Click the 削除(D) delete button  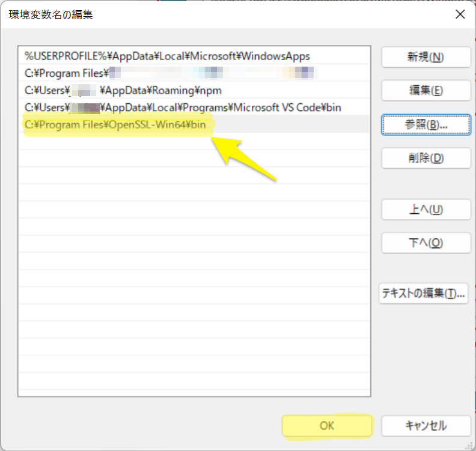click(x=426, y=158)
